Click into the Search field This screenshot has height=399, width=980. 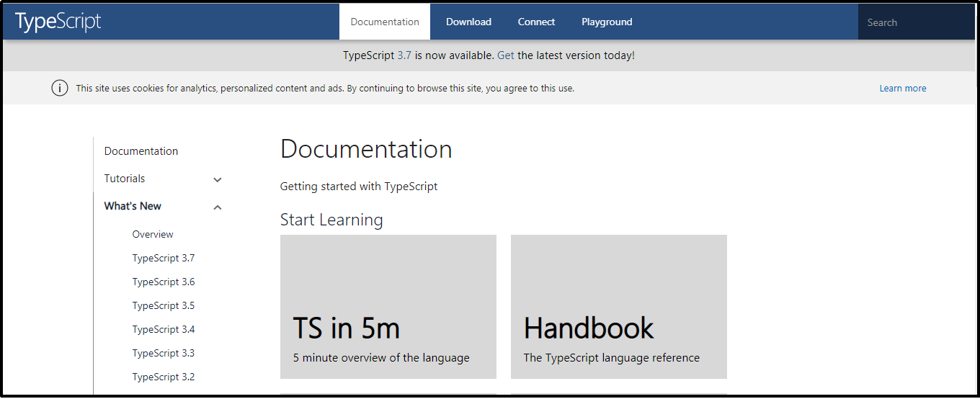click(x=915, y=22)
